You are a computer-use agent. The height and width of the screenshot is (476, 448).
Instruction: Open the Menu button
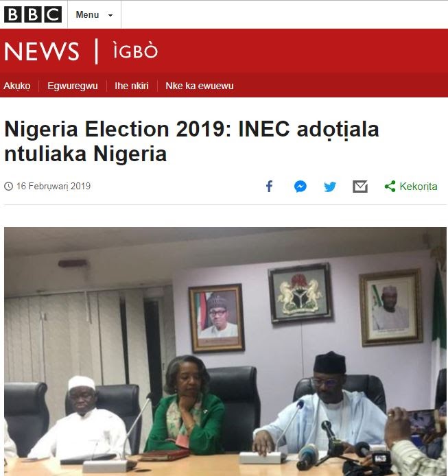pyautogui.click(x=94, y=14)
